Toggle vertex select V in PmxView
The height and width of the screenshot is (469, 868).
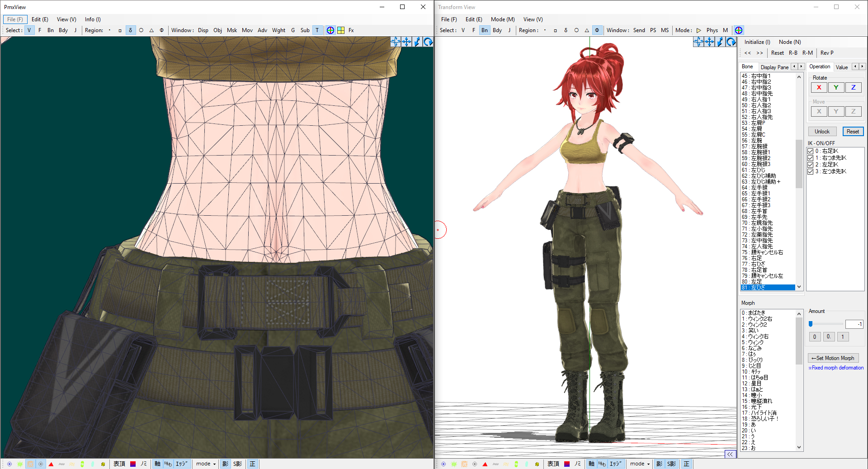click(x=29, y=30)
